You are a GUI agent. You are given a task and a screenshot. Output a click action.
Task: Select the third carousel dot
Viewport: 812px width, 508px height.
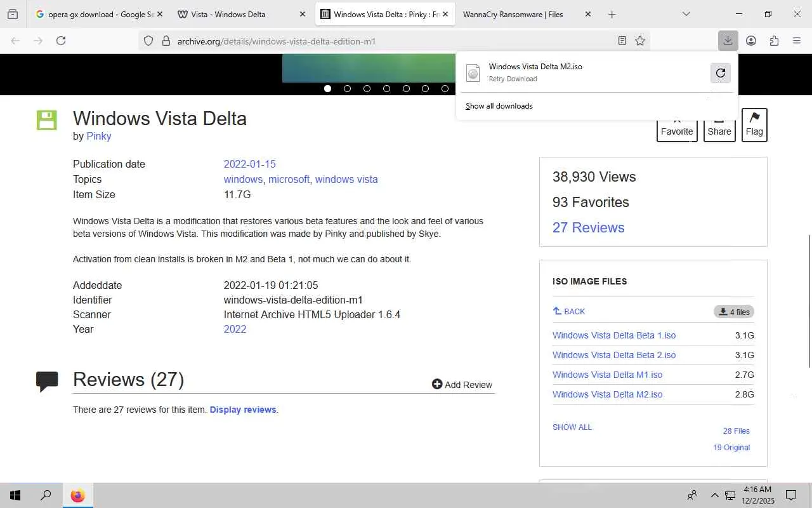[x=367, y=88]
